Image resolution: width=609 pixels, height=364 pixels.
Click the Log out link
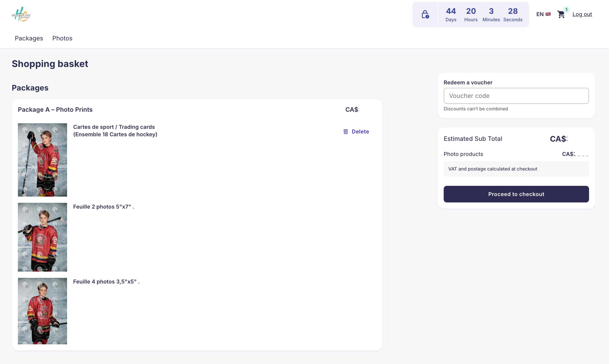click(x=582, y=14)
